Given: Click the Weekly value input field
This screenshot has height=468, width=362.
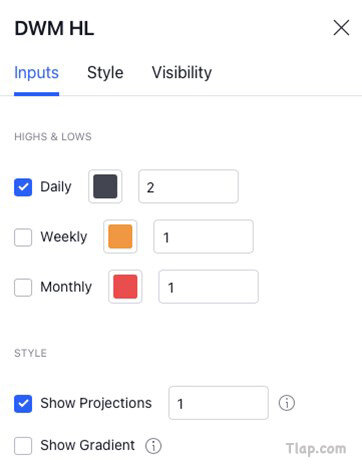Looking at the screenshot, I should click(203, 236).
